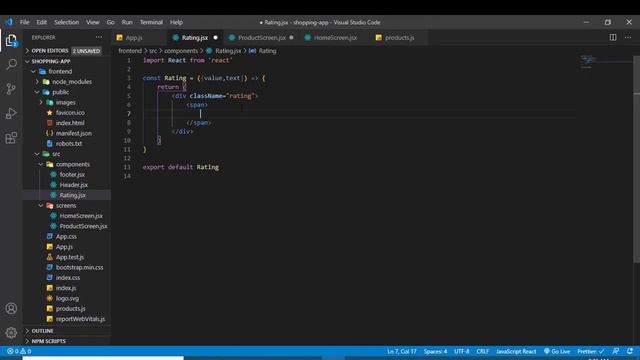Open the File menu

[x=24, y=22]
